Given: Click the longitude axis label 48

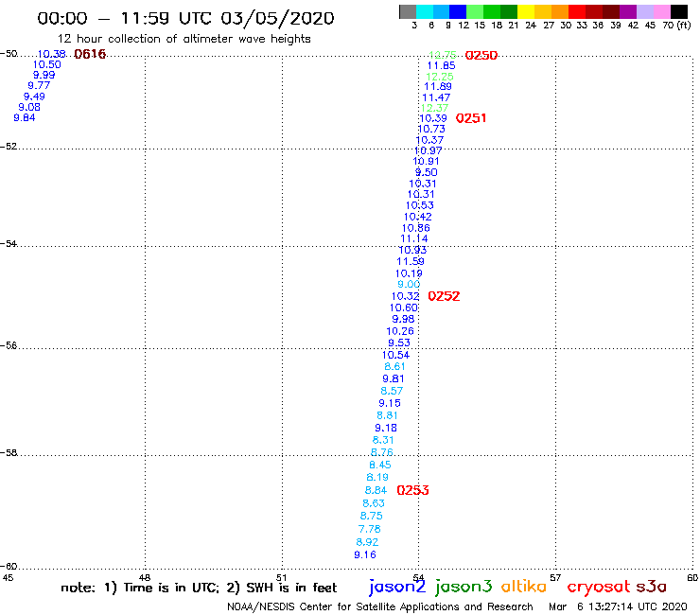Looking at the screenshot, I should tap(145, 578).
